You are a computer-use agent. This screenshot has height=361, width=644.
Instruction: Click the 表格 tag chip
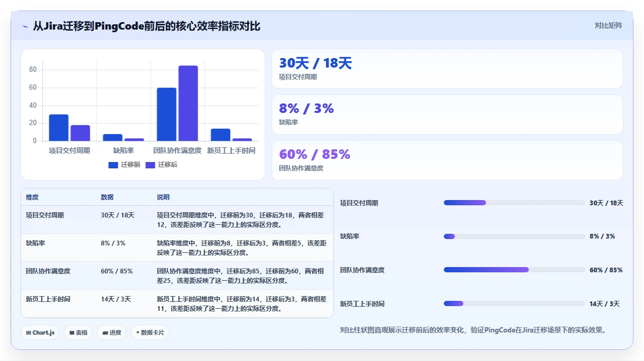(78, 332)
